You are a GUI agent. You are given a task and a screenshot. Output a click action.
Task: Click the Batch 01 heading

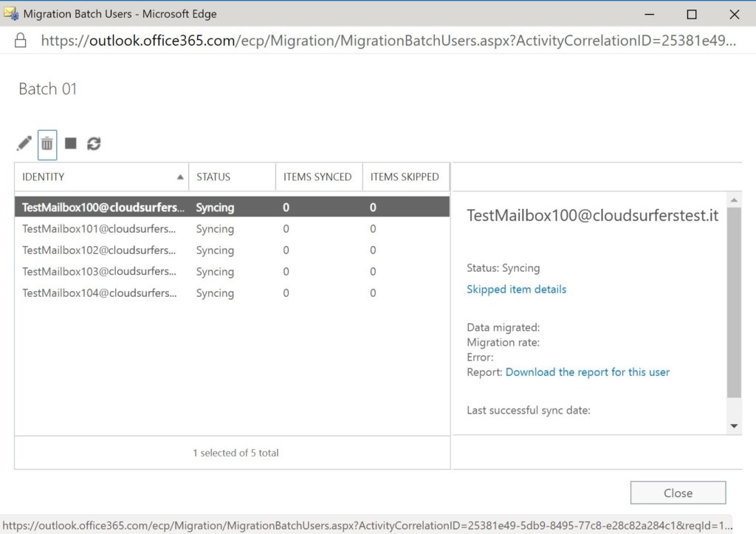click(48, 89)
